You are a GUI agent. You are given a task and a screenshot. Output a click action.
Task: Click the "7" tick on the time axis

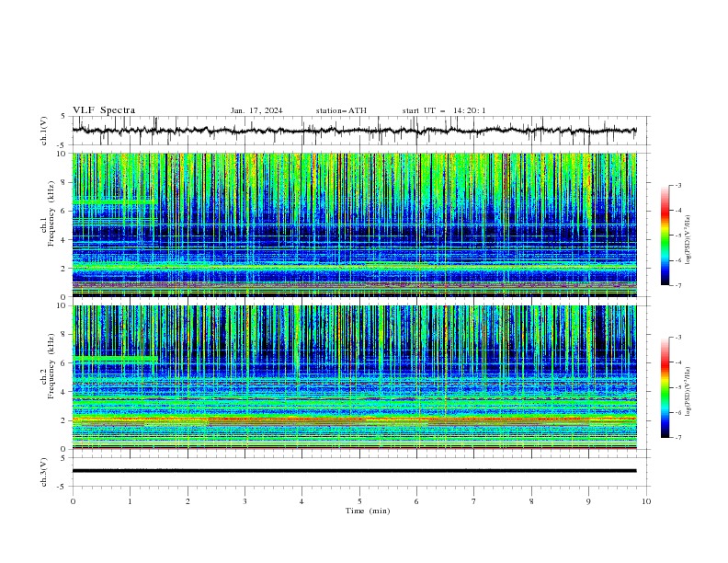pos(474,501)
